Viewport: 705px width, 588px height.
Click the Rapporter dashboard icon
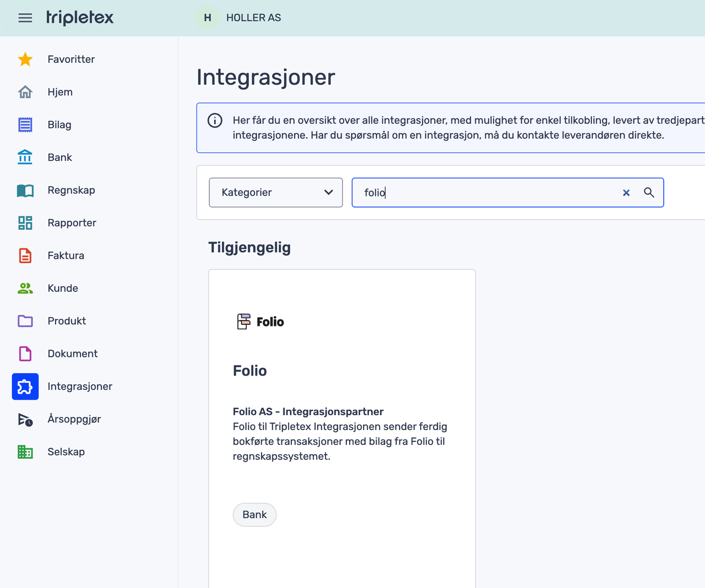pos(25,223)
